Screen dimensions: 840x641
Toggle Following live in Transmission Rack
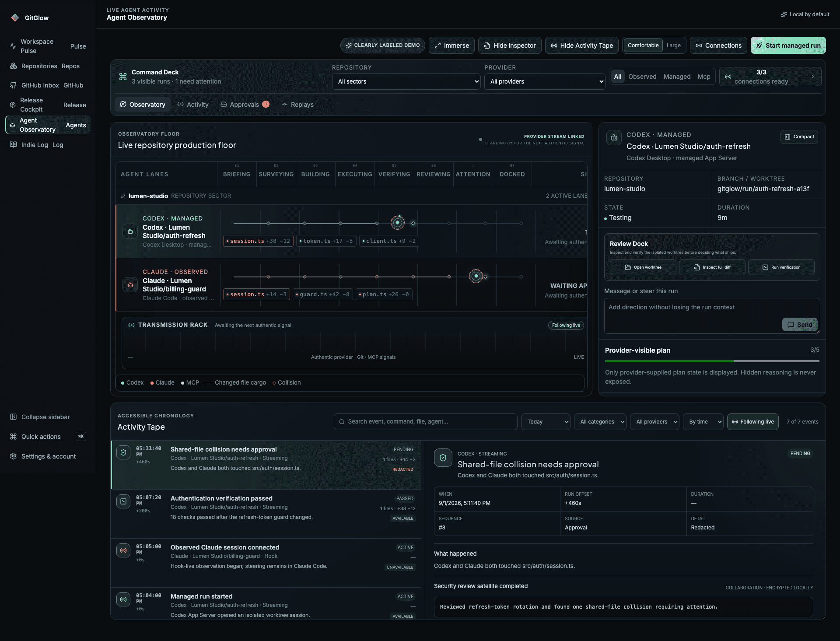click(566, 325)
